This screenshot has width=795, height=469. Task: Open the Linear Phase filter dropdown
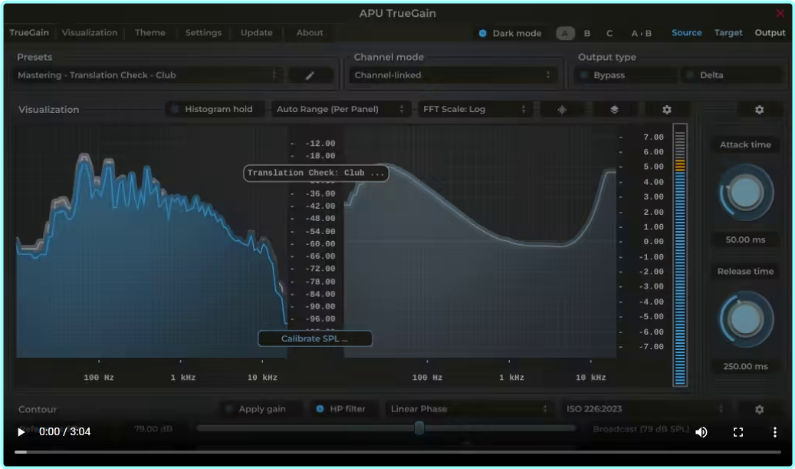[x=469, y=409]
